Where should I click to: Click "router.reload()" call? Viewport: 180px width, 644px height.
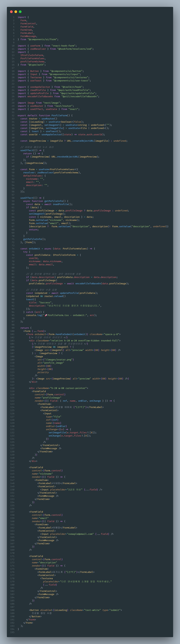(x=55, y=296)
